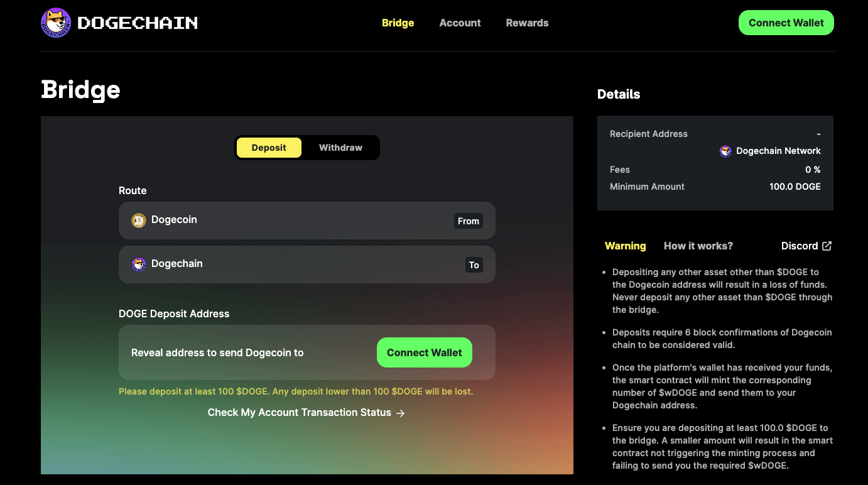Click 'Reveal address to send Dogecoin to' text
Viewport: 868px width, 485px height.
click(217, 353)
